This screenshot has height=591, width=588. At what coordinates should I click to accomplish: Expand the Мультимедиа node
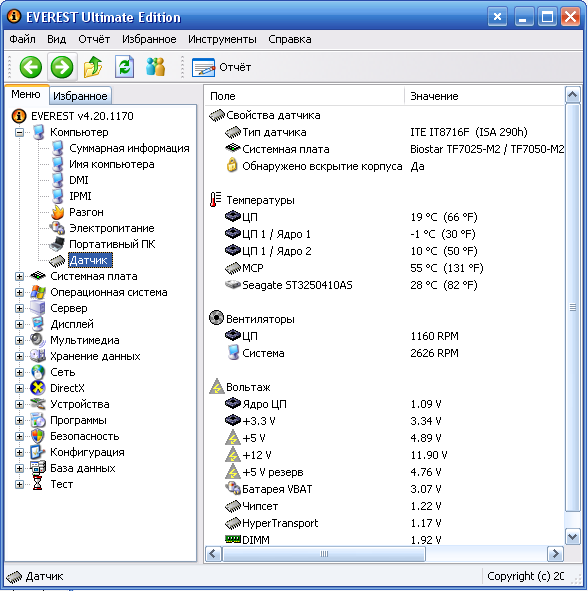[x=19, y=340]
